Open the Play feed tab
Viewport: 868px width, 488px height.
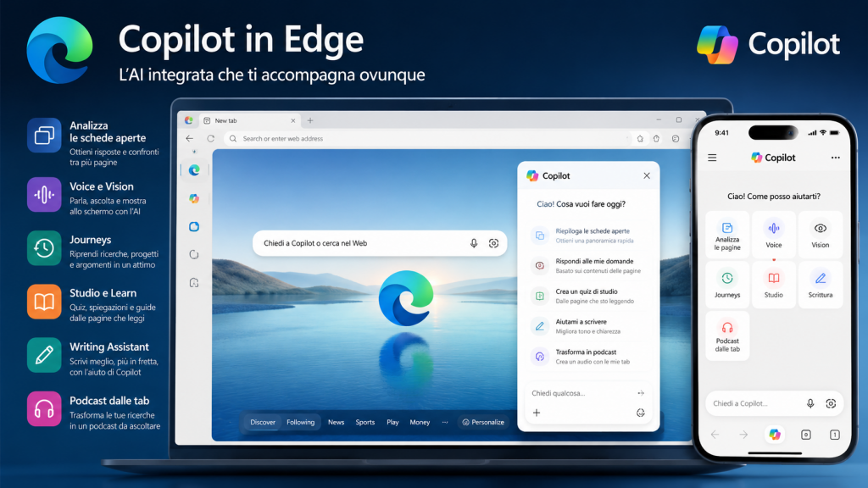392,422
